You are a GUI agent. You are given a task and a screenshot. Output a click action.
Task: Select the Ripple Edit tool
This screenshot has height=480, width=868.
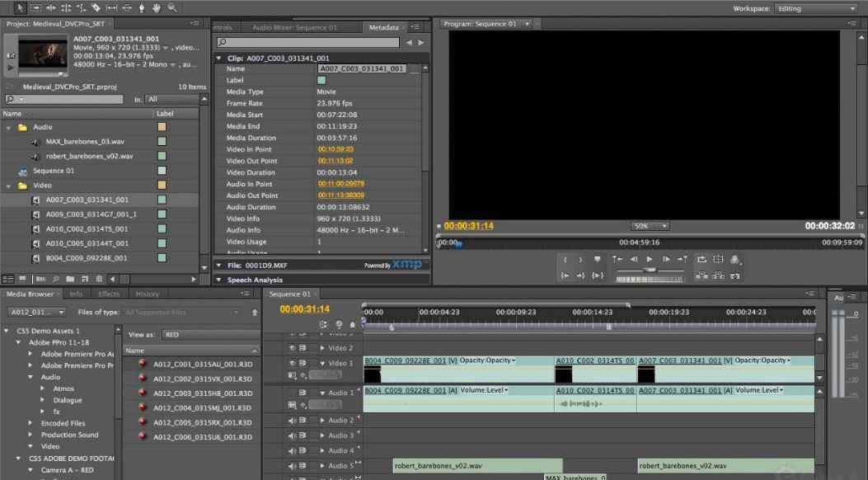[x=51, y=7]
